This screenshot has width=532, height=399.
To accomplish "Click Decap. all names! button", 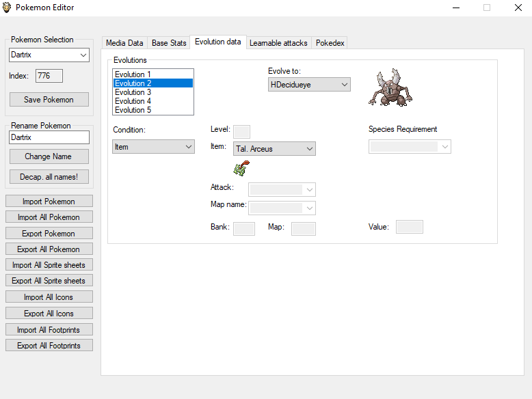I will [49, 177].
